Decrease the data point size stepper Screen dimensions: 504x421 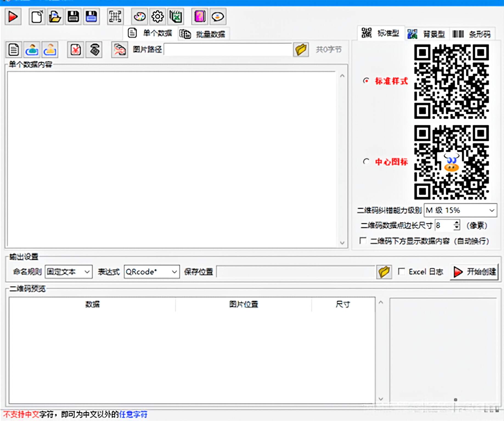[456, 228]
